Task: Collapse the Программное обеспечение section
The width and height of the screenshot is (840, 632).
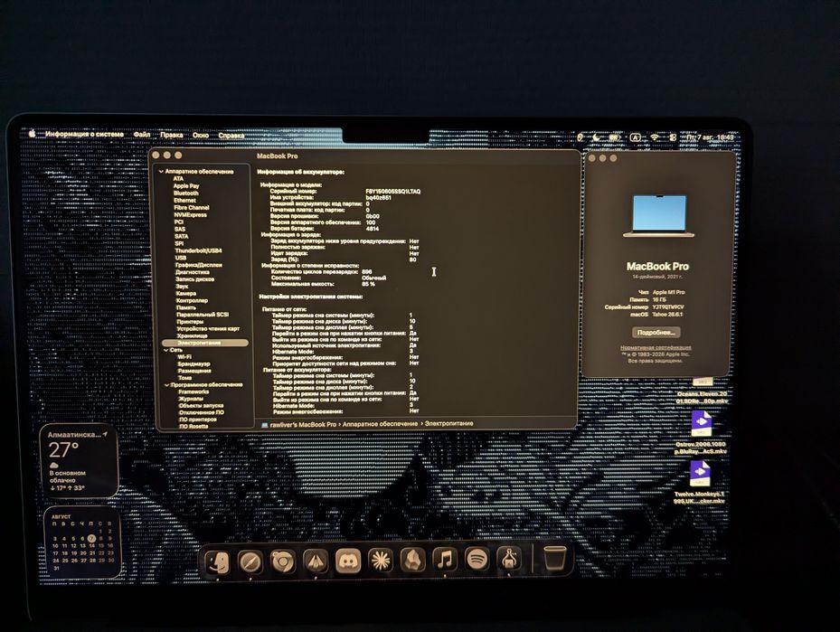Action: [166, 385]
